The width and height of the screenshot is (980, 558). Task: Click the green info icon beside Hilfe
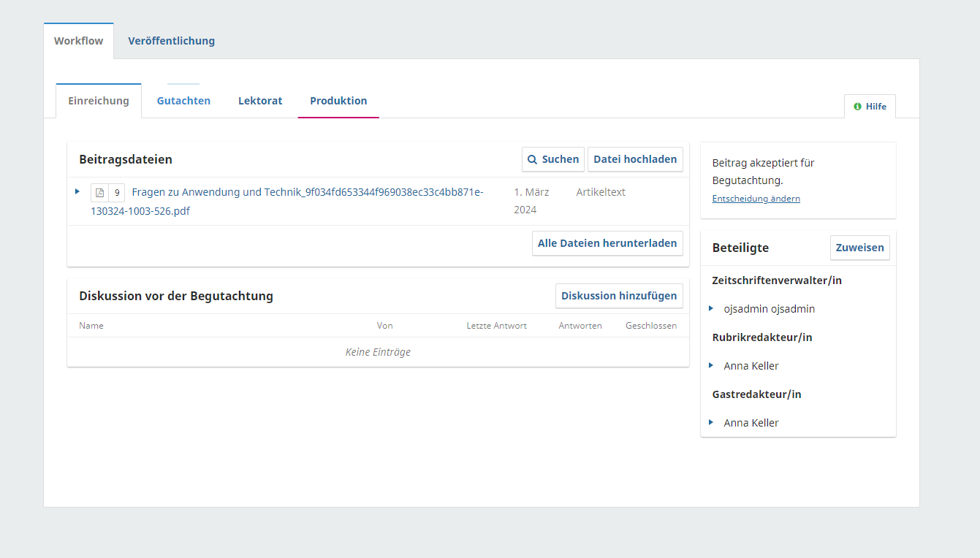point(857,107)
